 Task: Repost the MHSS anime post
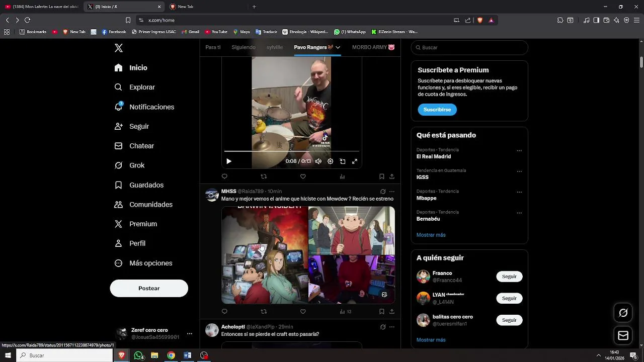click(x=264, y=312)
